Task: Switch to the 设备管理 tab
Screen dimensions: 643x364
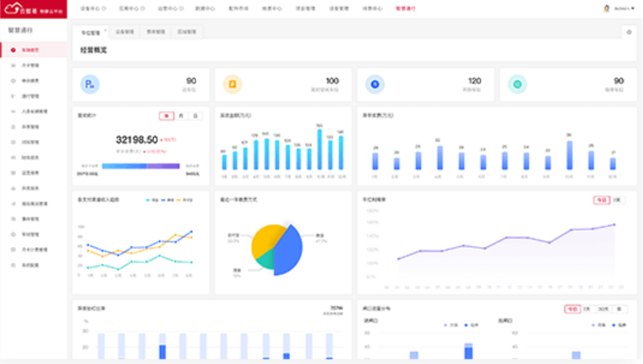Action: click(x=125, y=32)
